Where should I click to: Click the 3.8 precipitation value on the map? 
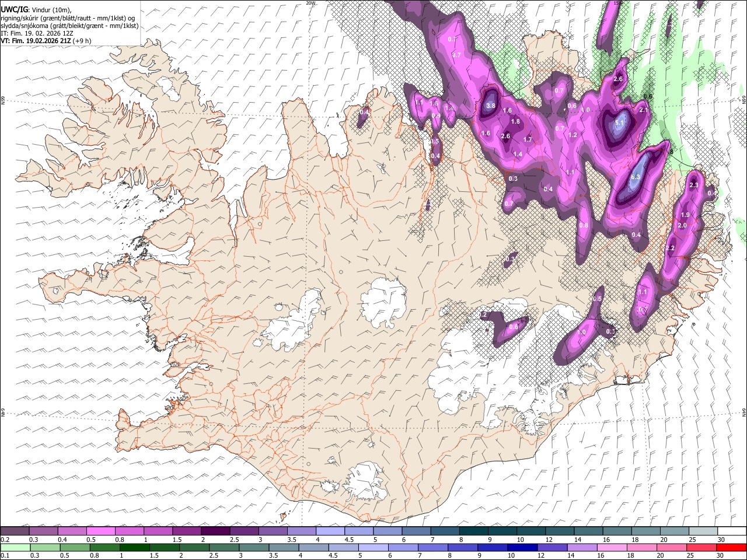[490, 106]
